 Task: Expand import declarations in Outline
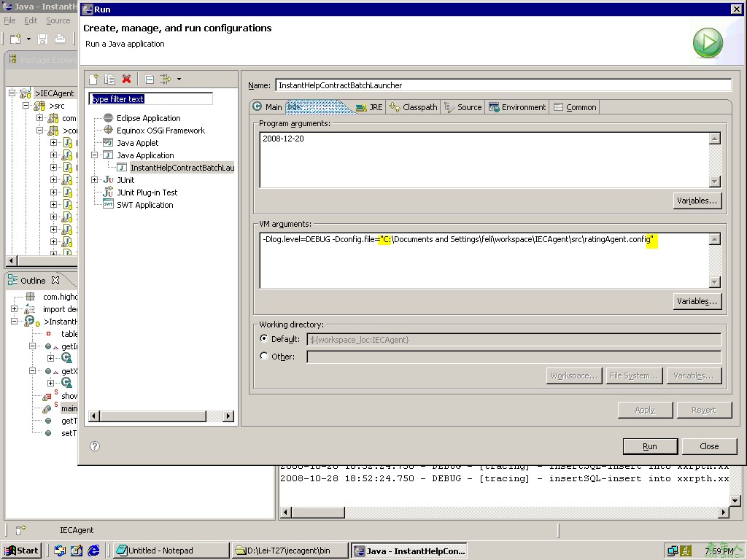pos(15,308)
